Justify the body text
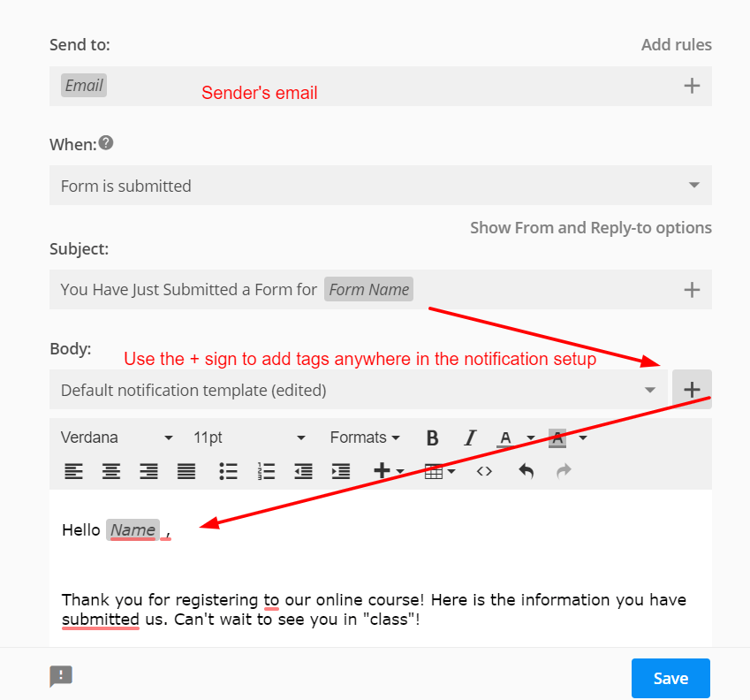Image resolution: width=750 pixels, height=700 pixels. coord(186,471)
